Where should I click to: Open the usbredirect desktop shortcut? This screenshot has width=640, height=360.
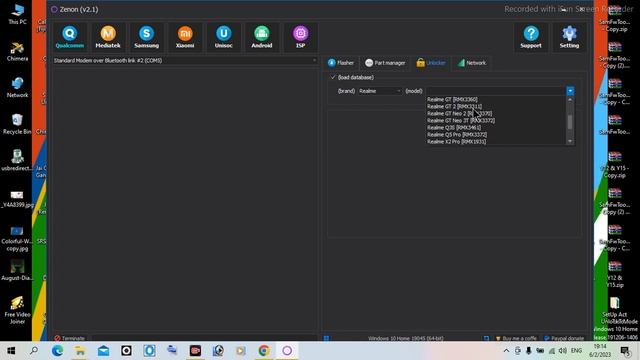tap(17, 160)
